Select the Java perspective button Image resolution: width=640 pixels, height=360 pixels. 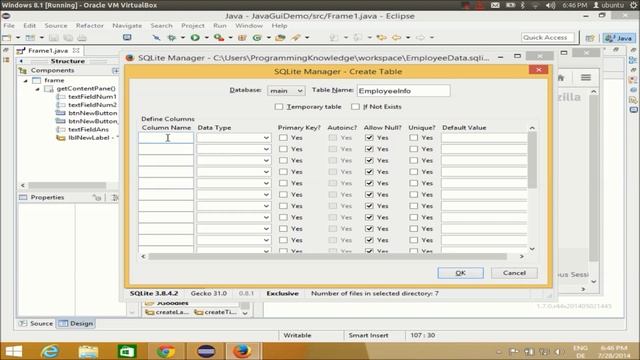620,38
